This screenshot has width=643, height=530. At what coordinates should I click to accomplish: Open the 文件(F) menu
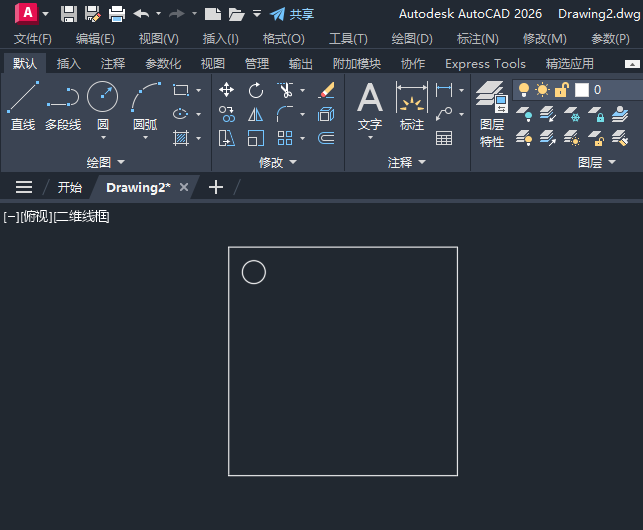click(x=33, y=39)
